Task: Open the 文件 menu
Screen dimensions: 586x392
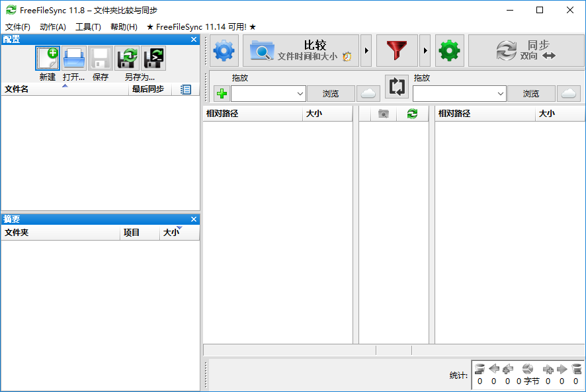Action: pos(16,26)
